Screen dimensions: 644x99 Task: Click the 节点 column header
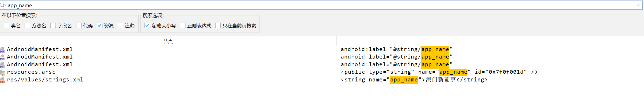click(x=168, y=41)
